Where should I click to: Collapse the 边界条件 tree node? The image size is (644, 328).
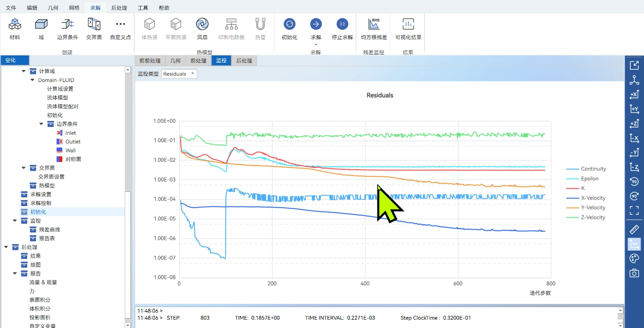click(41, 124)
